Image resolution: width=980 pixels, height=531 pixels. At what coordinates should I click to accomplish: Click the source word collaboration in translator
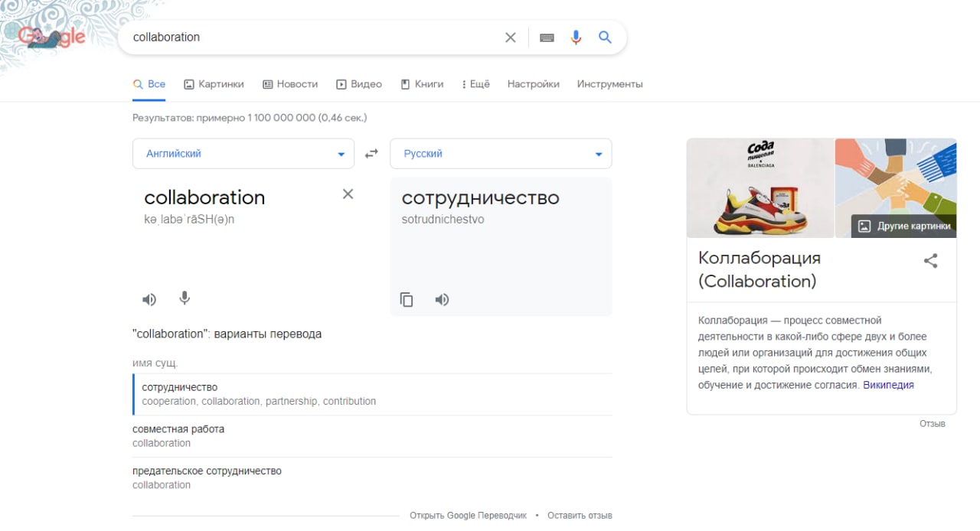click(x=204, y=198)
